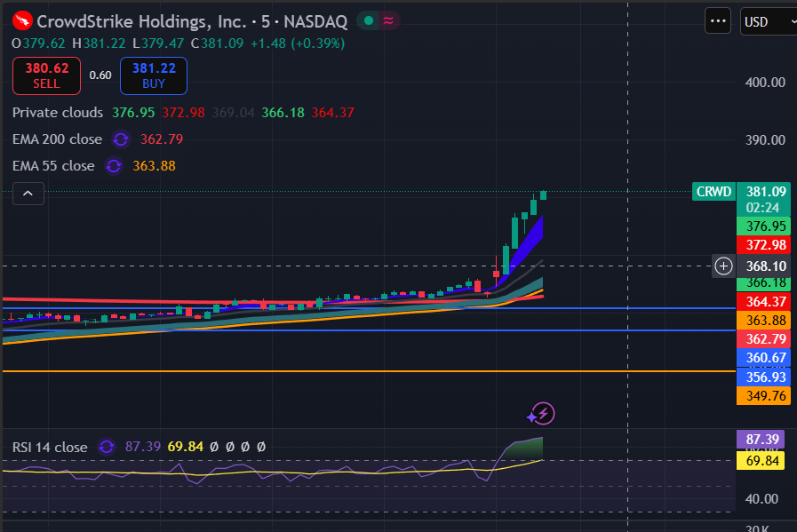797x532 pixels.
Task: Click the 390.00 price scale label
Action: pyautogui.click(x=765, y=140)
